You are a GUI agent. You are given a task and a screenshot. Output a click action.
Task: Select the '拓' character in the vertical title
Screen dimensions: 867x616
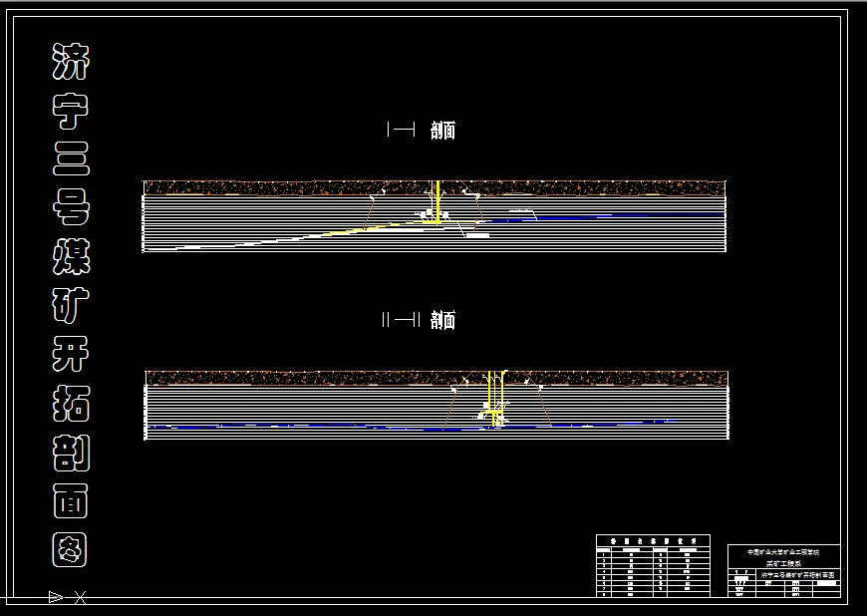pos(71,403)
